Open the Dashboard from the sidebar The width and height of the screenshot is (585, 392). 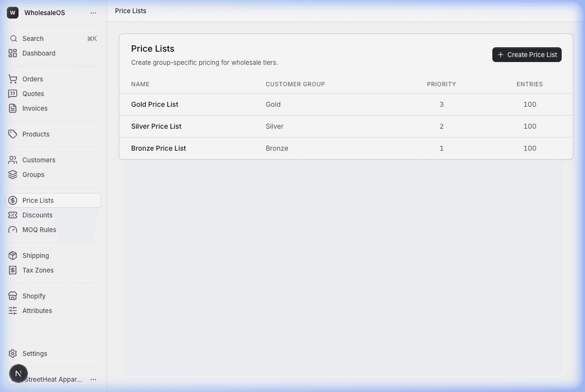pyautogui.click(x=39, y=53)
